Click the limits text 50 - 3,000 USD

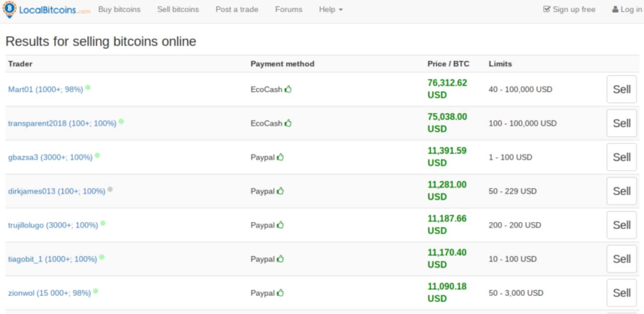(516, 293)
